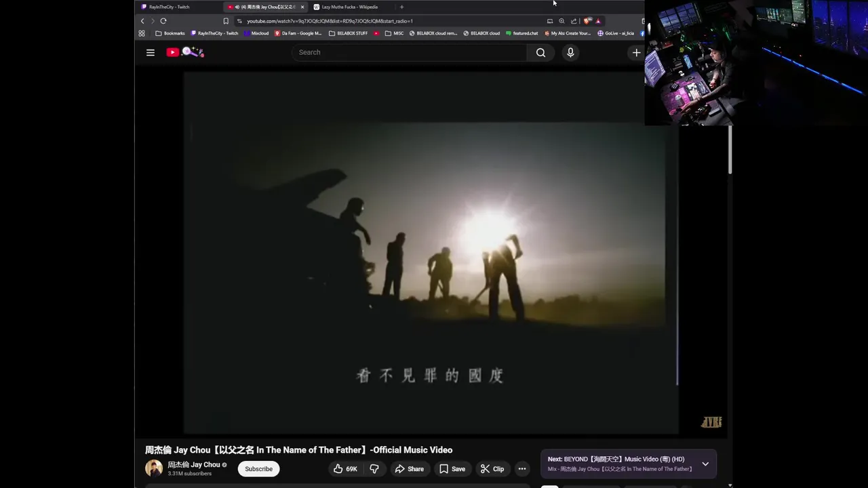Image resolution: width=868 pixels, height=488 pixels.
Task: Click the search magnifier button
Action: click(540, 52)
